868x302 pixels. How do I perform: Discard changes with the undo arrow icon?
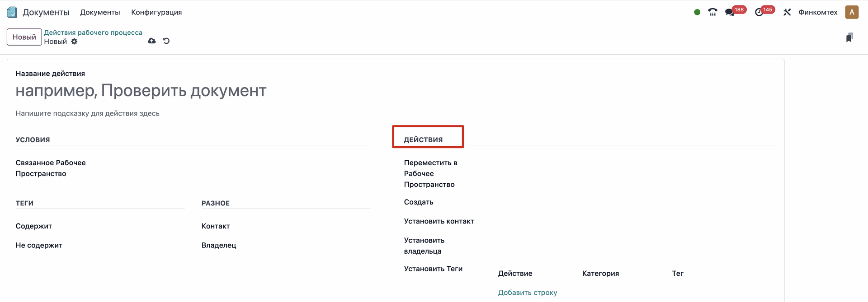pyautogui.click(x=166, y=41)
